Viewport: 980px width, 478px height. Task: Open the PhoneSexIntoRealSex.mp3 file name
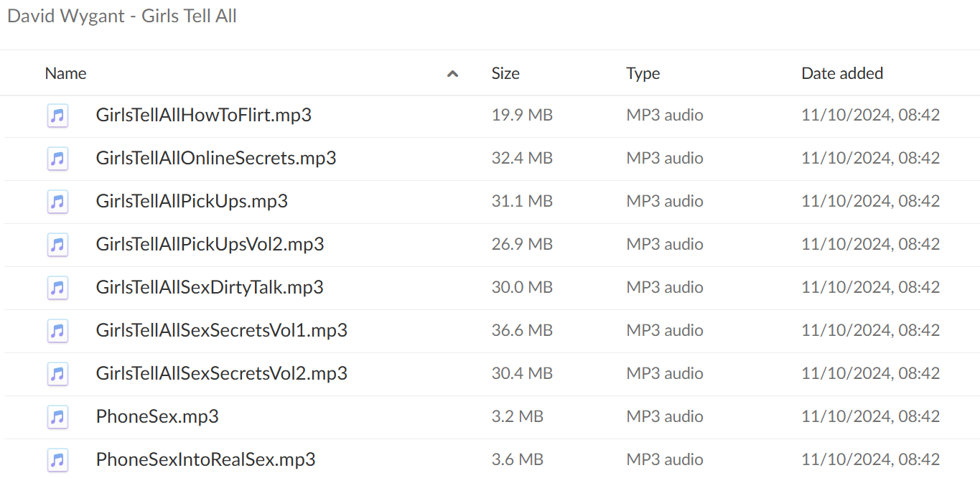click(206, 459)
